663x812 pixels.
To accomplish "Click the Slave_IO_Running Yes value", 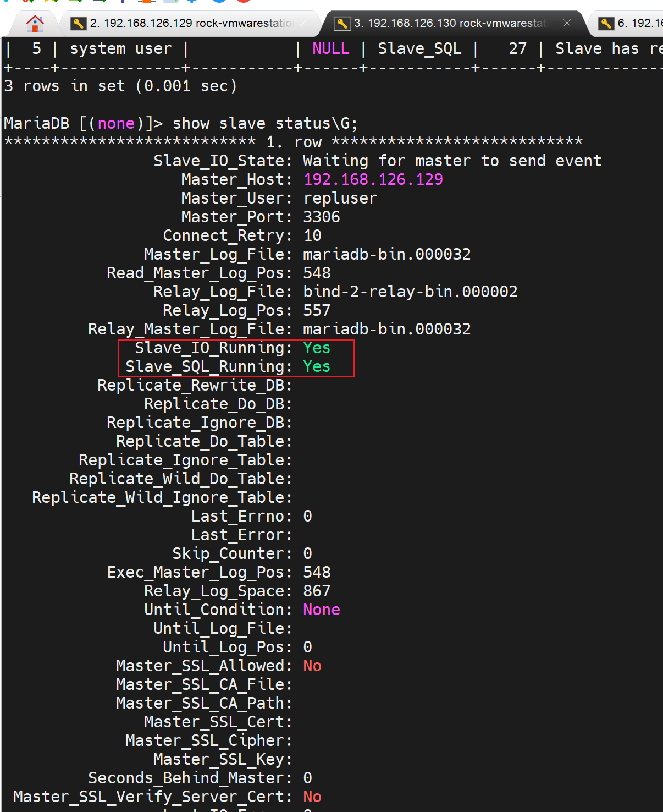I will 317,348.
